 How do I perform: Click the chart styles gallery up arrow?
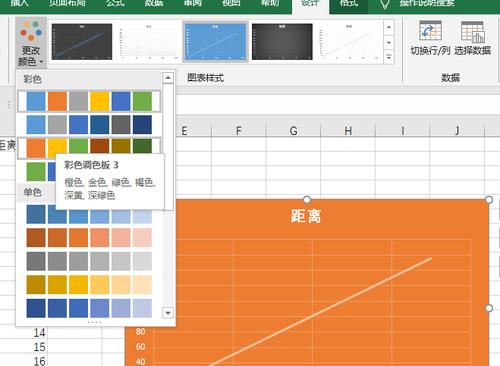pos(389,27)
